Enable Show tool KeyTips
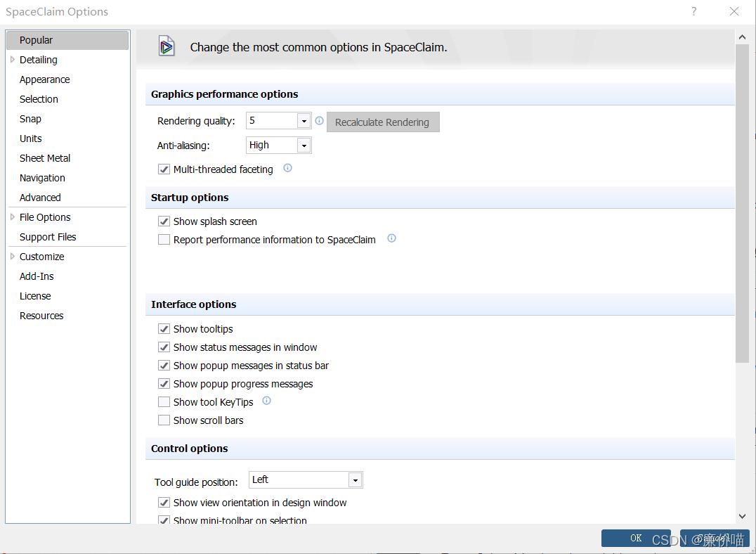The width and height of the screenshot is (756, 554). click(164, 402)
